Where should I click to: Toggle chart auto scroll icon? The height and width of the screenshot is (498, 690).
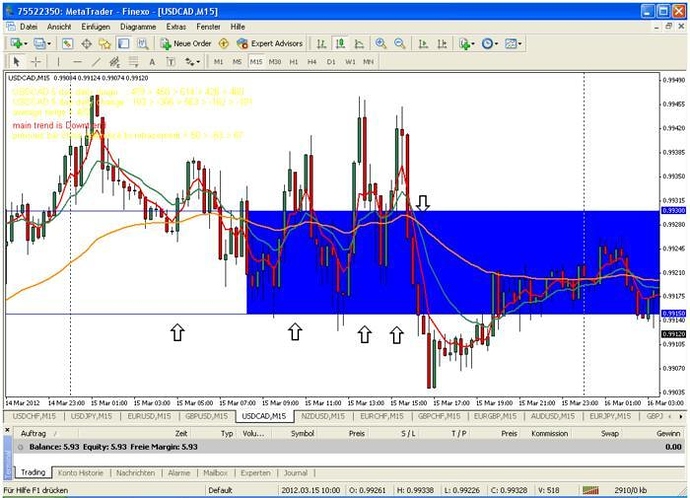[x=423, y=44]
